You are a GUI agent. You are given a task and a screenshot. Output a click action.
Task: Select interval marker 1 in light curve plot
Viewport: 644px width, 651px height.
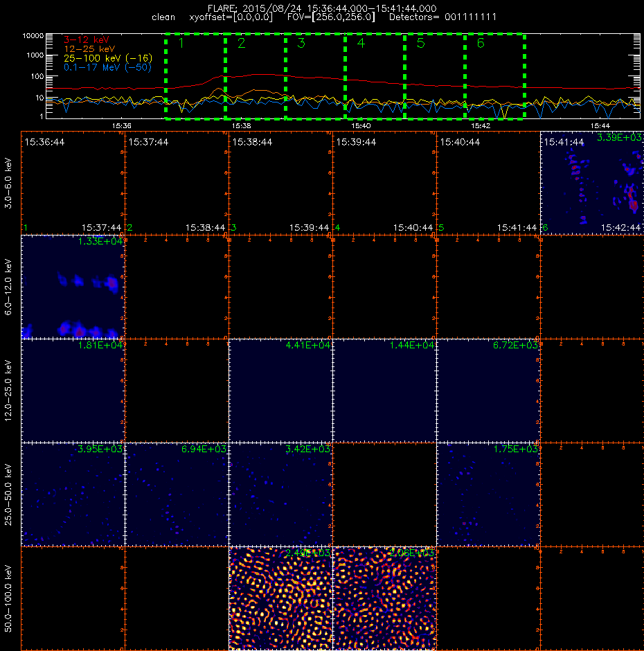(181, 43)
